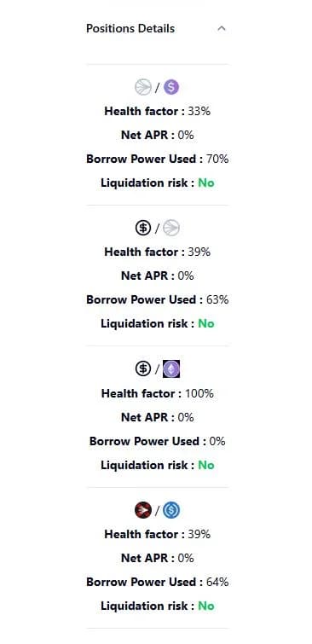Select the Borrow Power Used 70% row
This screenshot has height=644, width=312.
pyautogui.click(x=157, y=159)
